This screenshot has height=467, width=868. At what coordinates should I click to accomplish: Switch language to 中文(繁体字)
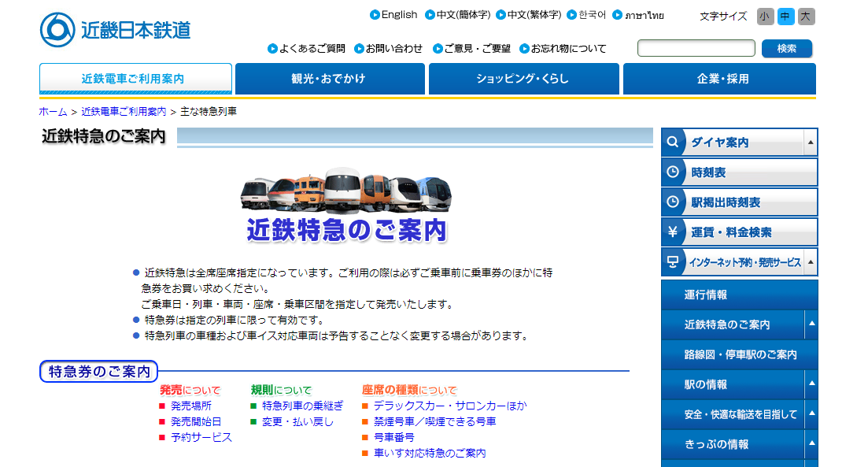pos(534,15)
